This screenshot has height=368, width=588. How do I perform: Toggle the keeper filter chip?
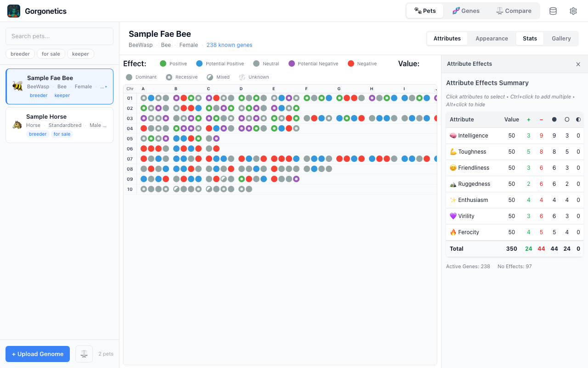pyautogui.click(x=80, y=54)
